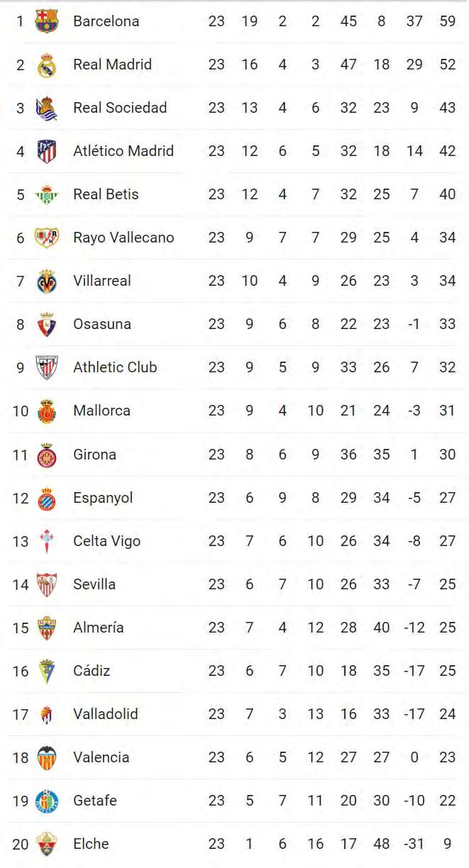Open the Real Betis badge
The height and width of the screenshot is (868, 469).
[47, 194]
